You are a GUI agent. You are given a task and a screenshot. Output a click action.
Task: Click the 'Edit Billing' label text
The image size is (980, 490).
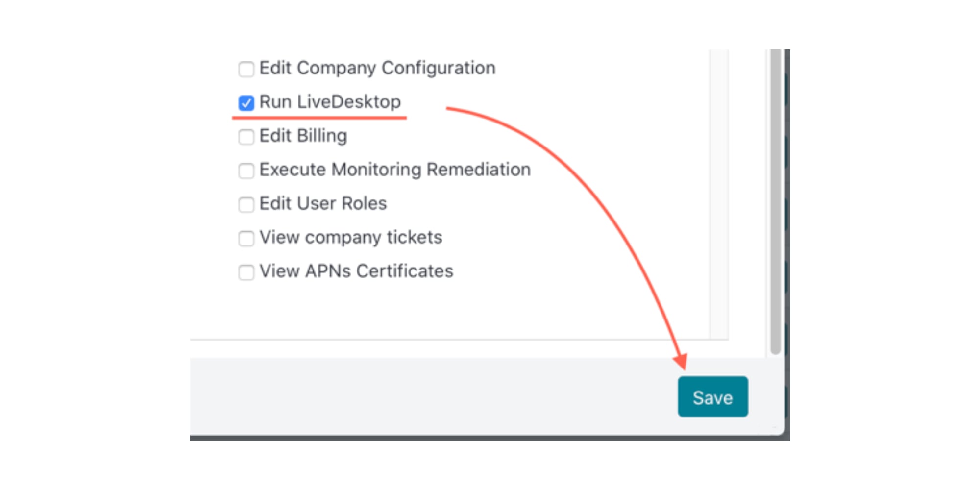click(303, 136)
